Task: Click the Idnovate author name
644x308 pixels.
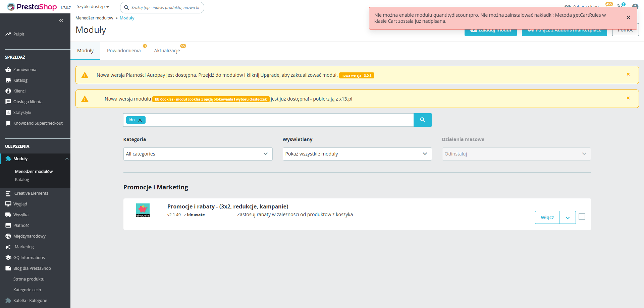Action: click(x=196, y=215)
